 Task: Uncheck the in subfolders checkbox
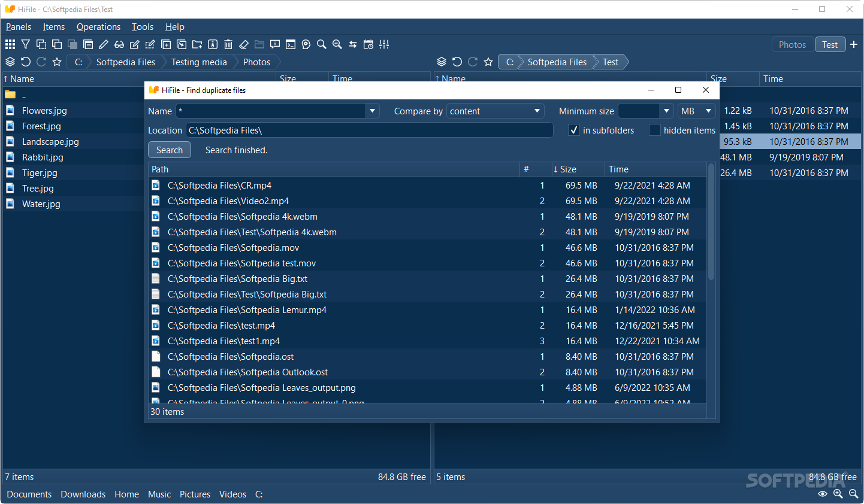[574, 130]
